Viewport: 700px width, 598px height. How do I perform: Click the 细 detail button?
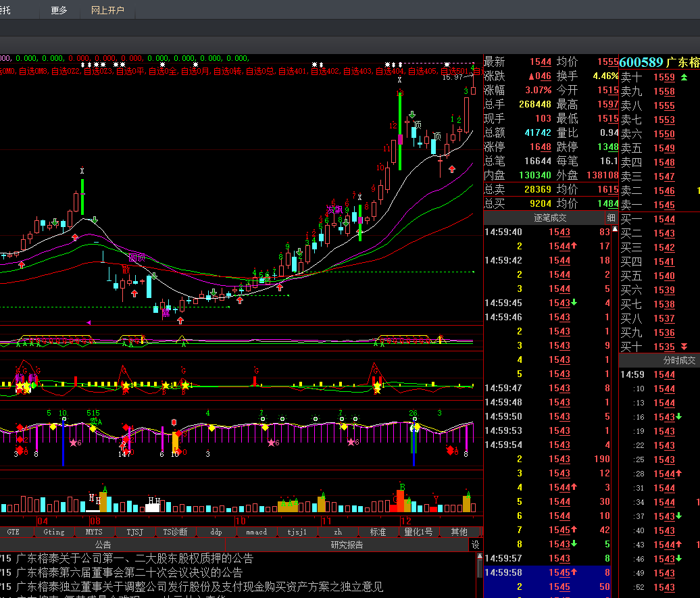(x=611, y=218)
